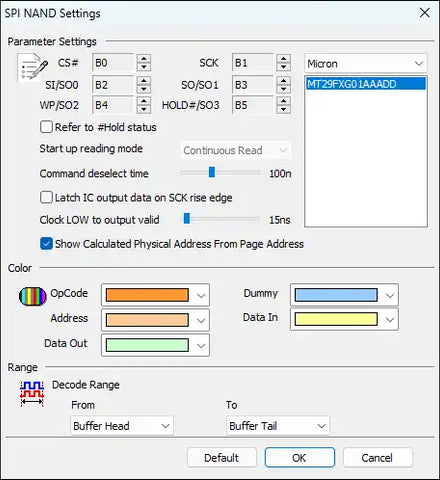Click the parameter settings notepad icon
Screen dimensions: 440x480
pyautogui.click(x=33, y=67)
